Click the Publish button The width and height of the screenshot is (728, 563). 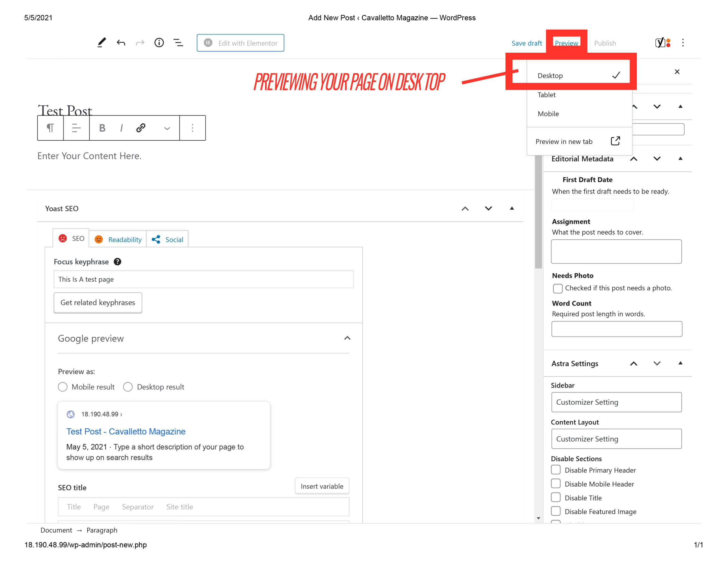pyautogui.click(x=605, y=43)
